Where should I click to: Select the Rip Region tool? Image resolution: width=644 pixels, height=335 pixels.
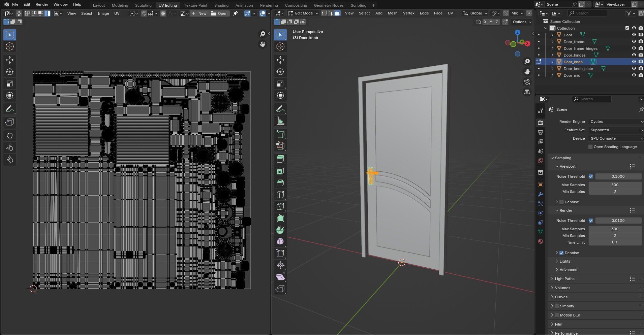point(280,289)
